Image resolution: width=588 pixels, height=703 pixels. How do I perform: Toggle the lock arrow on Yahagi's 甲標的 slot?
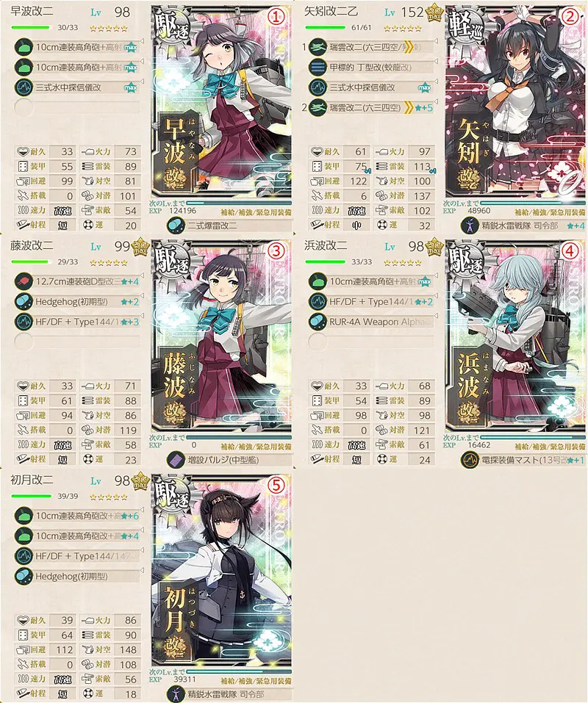pyautogui.click(x=436, y=62)
